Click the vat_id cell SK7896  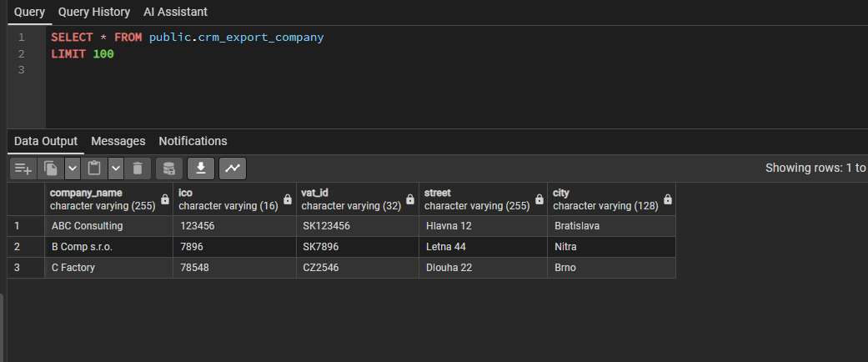[358, 247]
